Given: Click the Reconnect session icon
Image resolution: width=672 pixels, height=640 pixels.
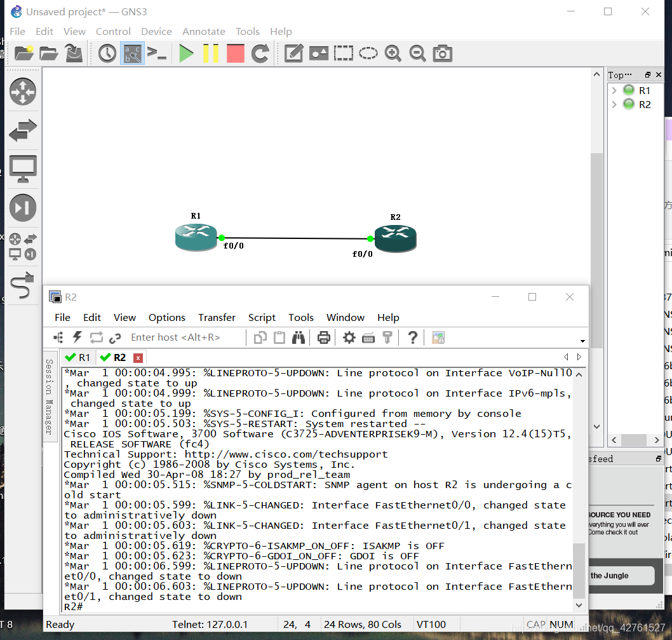Looking at the screenshot, I should [x=97, y=337].
